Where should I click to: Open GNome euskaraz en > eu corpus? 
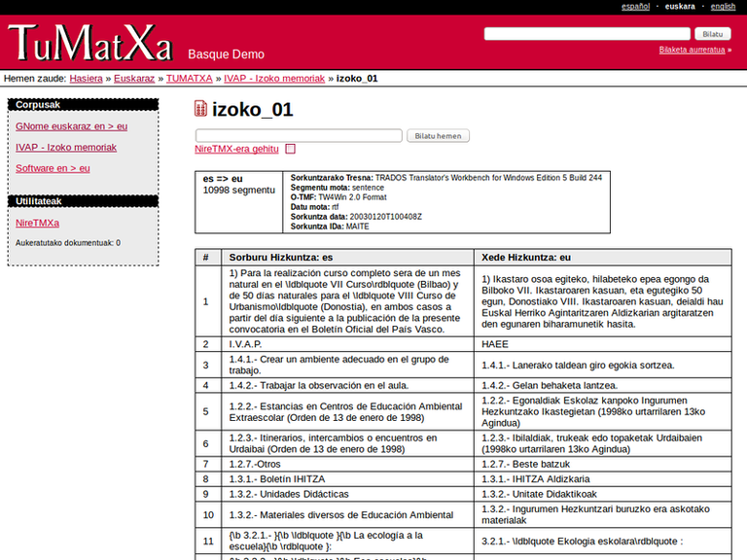pos(71,126)
